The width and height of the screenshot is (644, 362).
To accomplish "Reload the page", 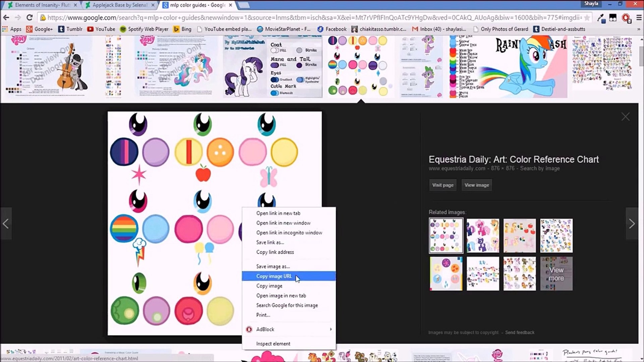I will [x=30, y=17].
